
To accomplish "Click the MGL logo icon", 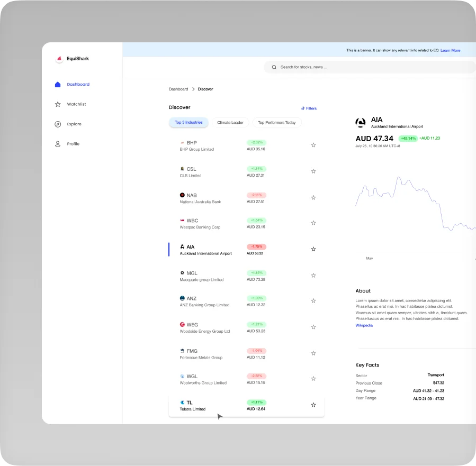I will click(182, 273).
